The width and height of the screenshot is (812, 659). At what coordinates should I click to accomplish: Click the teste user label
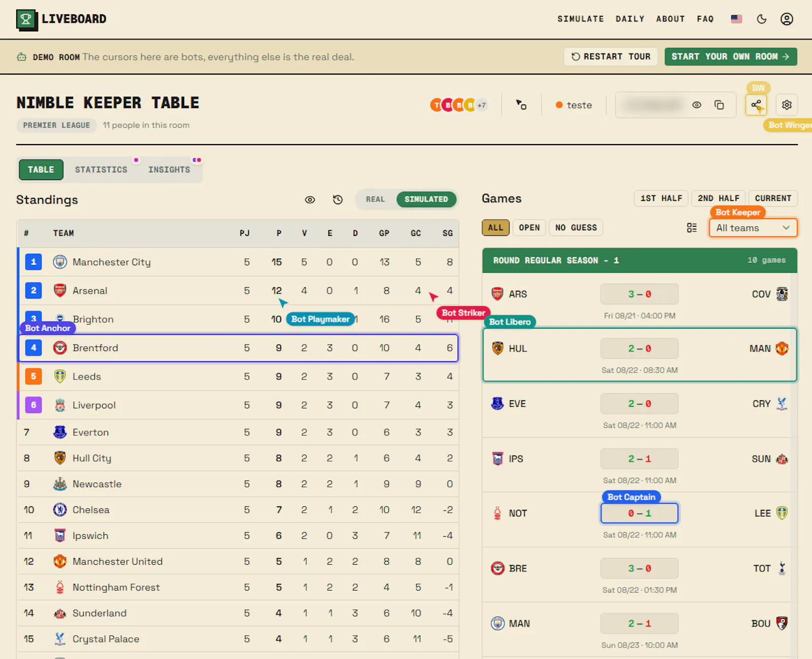(x=574, y=105)
